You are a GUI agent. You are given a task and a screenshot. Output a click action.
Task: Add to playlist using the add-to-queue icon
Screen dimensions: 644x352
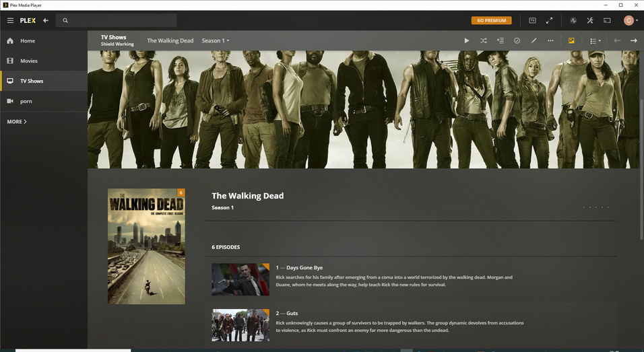coord(501,40)
